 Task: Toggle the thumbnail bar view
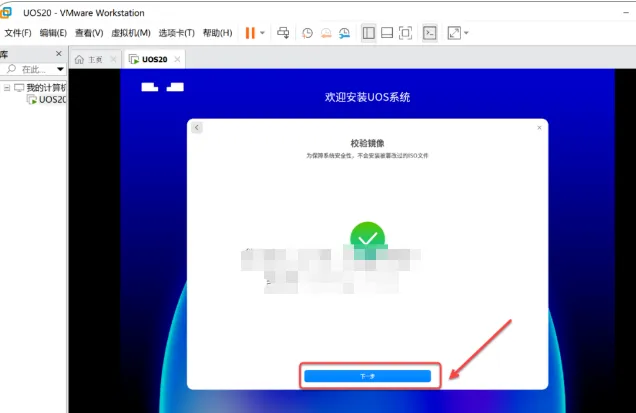(x=387, y=33)
